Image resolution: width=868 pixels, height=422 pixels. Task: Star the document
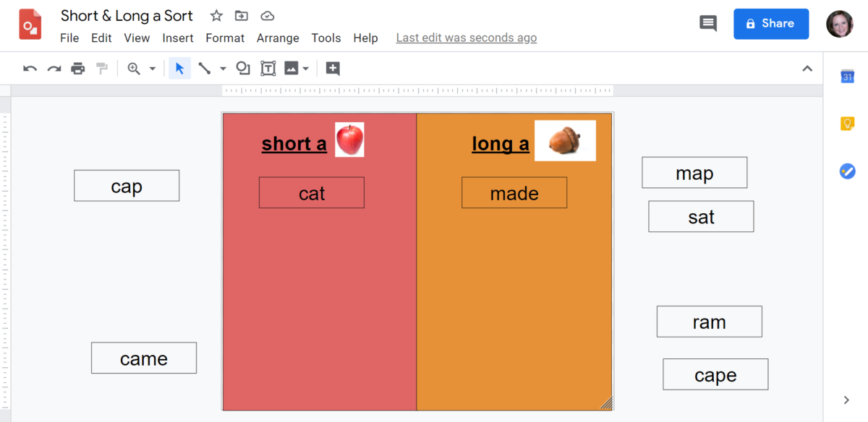[x=216, y=16]
